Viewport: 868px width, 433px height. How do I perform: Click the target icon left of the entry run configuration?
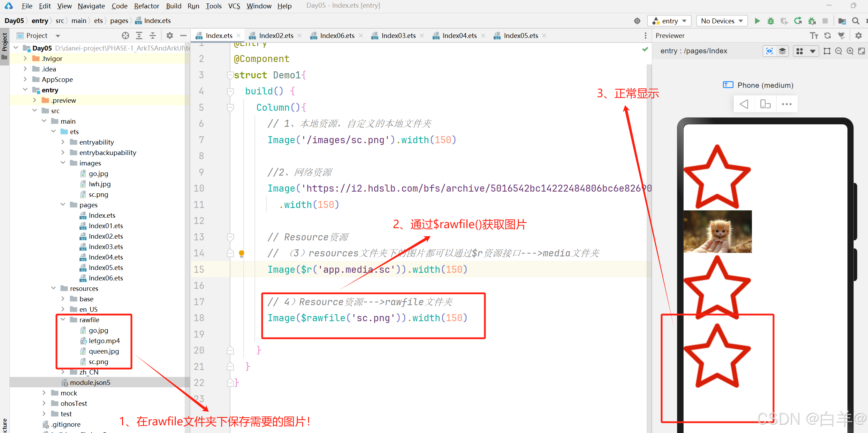click(637, 21)
